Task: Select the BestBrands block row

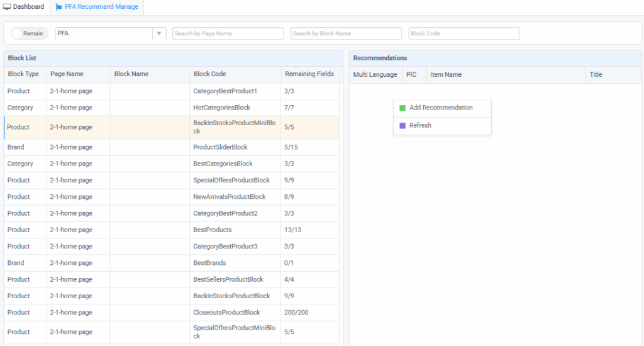Action: coord(209,263)
